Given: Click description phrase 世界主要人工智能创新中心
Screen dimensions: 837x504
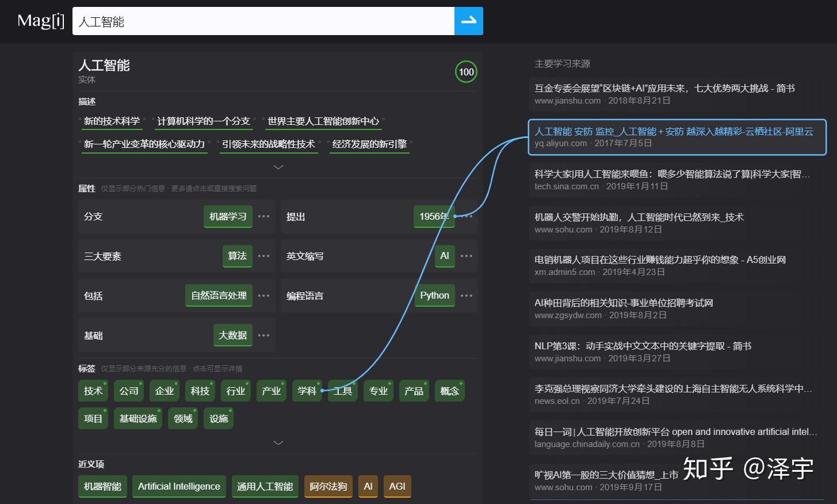Looking at the screenshot, I should 323,121.
